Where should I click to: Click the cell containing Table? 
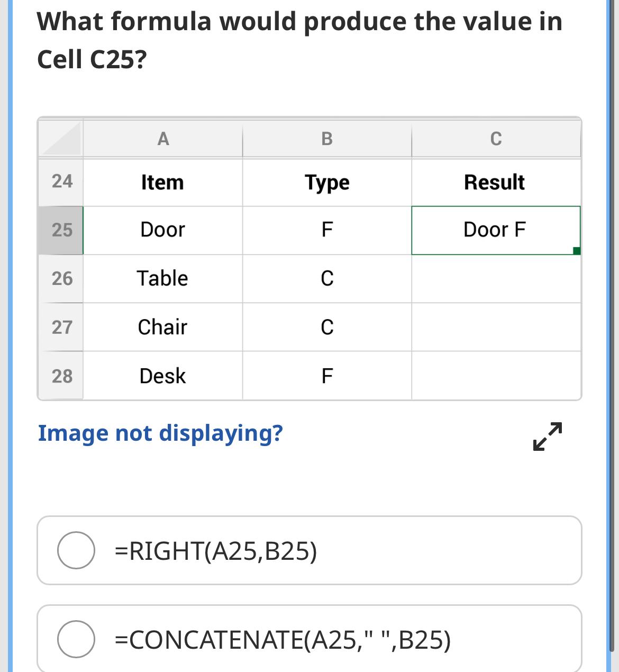[163, 278]
